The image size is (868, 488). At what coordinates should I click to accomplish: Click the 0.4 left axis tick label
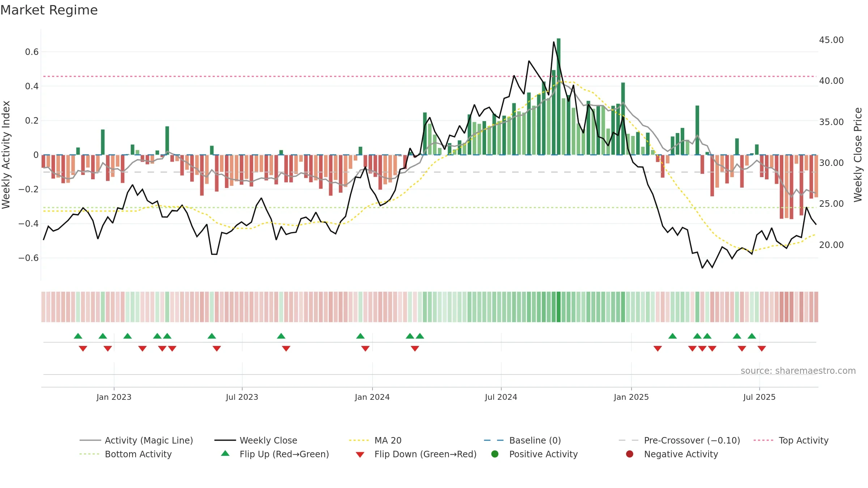32,86
